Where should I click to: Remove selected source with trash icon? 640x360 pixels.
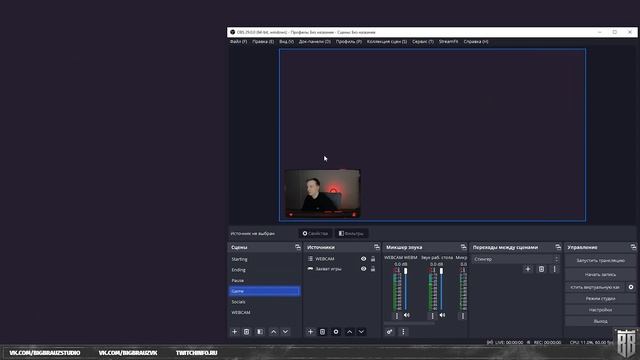tap(322, 332)
